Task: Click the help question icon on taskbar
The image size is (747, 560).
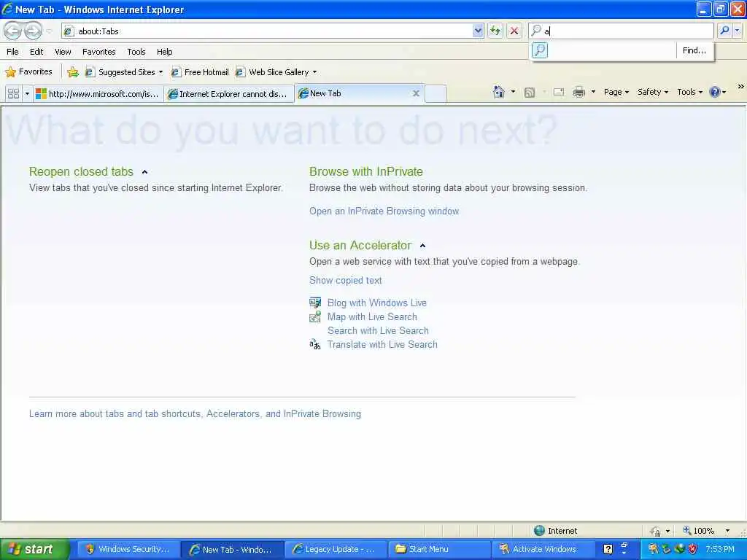Action: coord(608,549)
